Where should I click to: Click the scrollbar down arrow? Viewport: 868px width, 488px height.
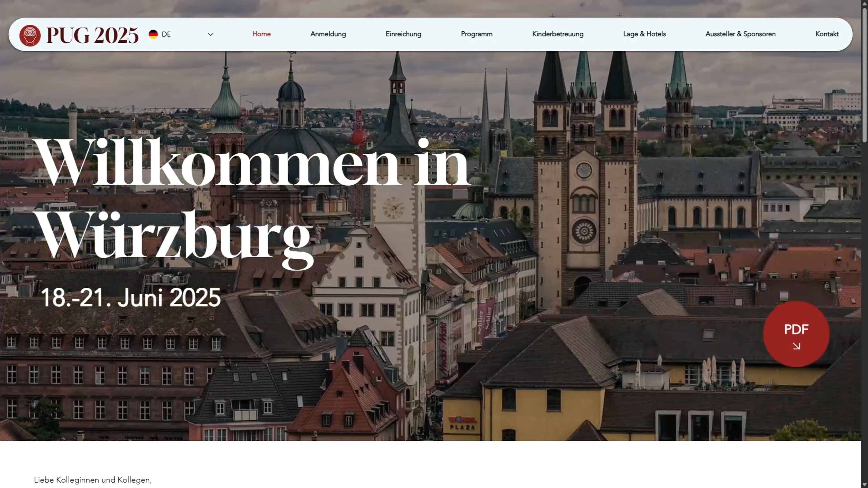865,484
